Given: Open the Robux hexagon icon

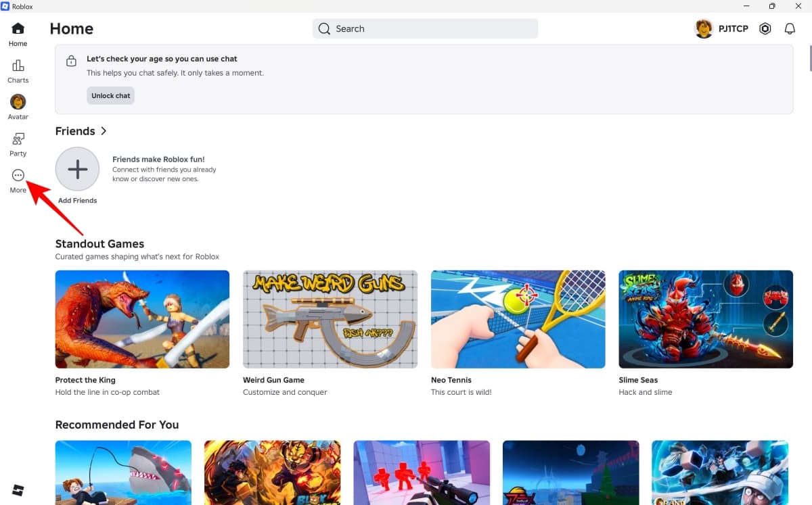Looking at the screenshot, I should pos(765,28).
